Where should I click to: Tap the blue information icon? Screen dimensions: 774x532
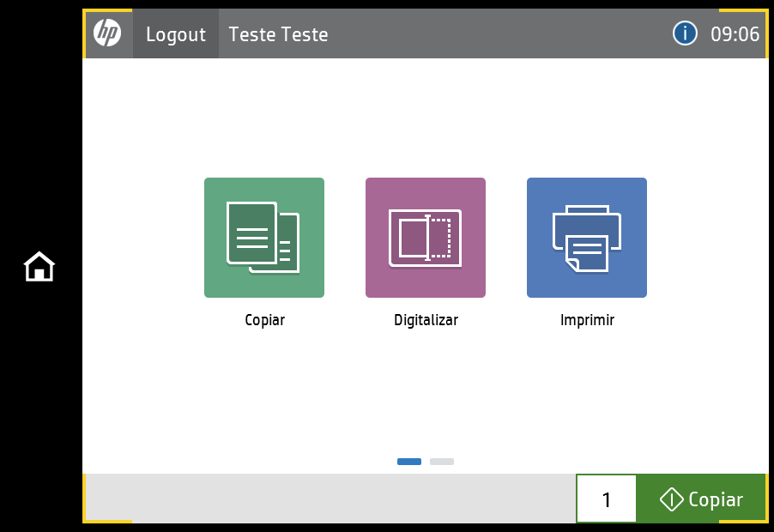pyautogui.click(x=685, y=34)
